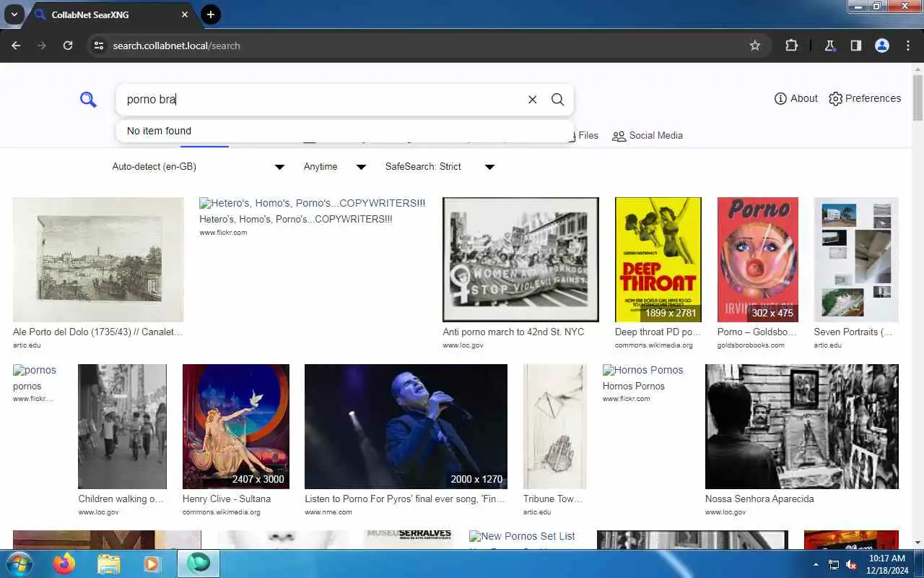Image resolution: width=924 pixels, height=578 pixels.
Task: Open the Hetero's, Homo's COPYWRITERS link
Action: (x=313, y=203)
